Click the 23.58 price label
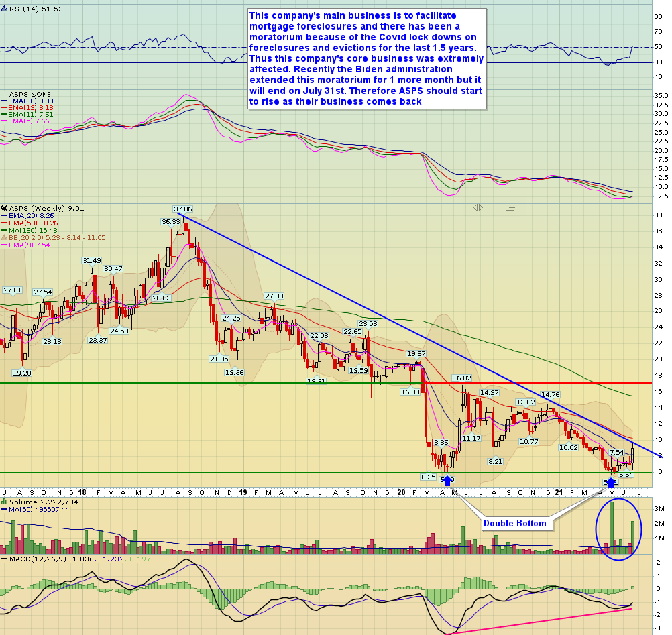Image resolution: width=672 pixels, height=635 pixels. coord(368,324)
